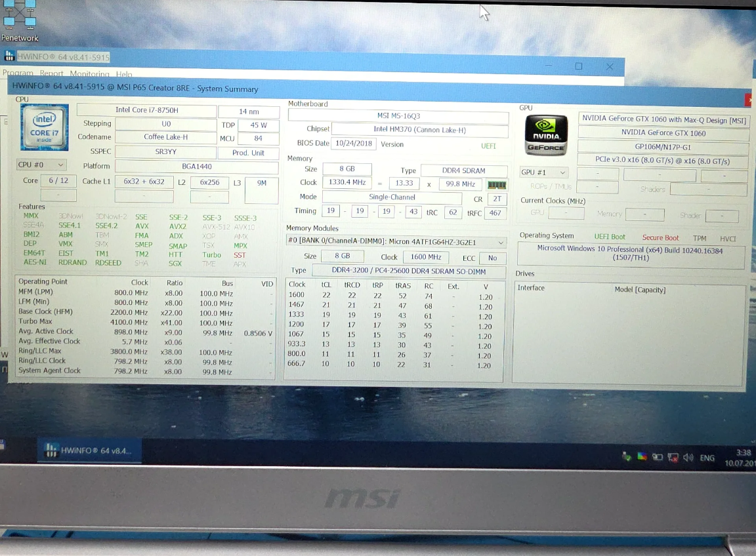Click the Single-Channel mode field
Screen dimensions: 756x556
coord(392,197)
